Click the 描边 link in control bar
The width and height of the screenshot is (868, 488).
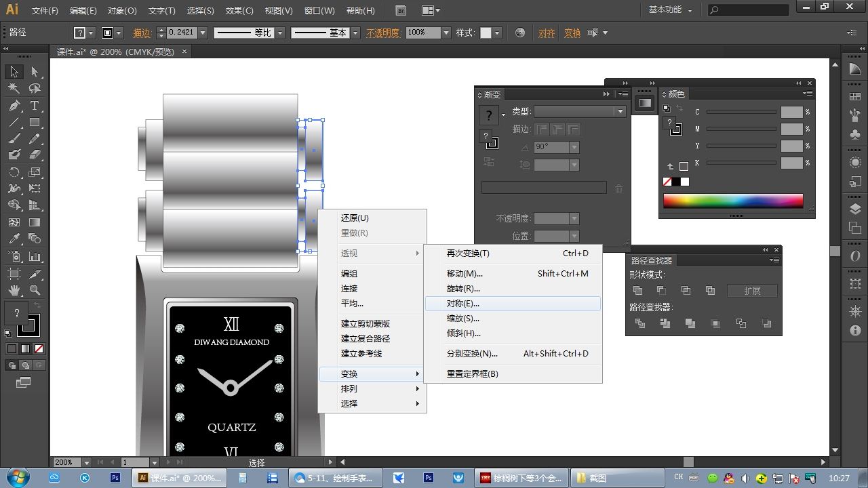point(142,33)
